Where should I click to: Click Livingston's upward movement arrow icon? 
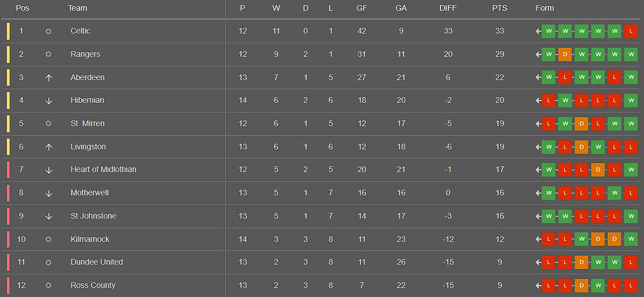(49, 147)
